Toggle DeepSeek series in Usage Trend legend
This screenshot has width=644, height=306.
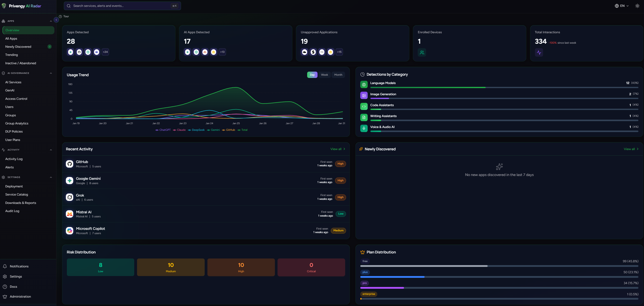196,130
